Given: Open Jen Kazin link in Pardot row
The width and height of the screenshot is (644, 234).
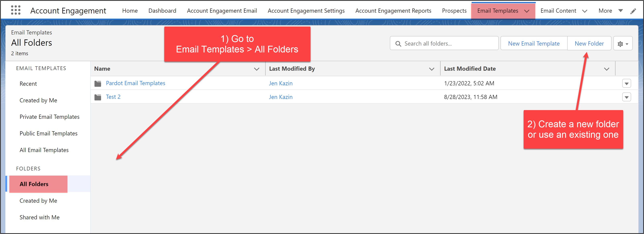Looking at the screenshot, I should (x=280, y=83).
